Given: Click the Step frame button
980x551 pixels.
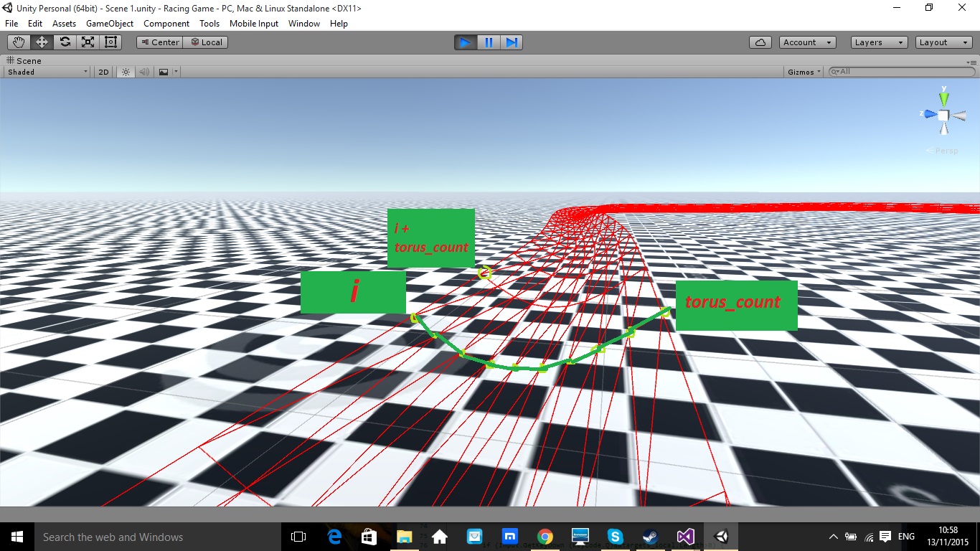Looking at the screenshot, I should [512, 42].
